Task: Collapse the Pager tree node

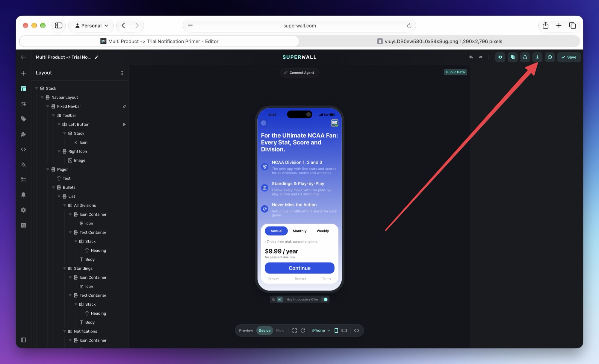Action: pyautogui.click(x=48, y=169)
